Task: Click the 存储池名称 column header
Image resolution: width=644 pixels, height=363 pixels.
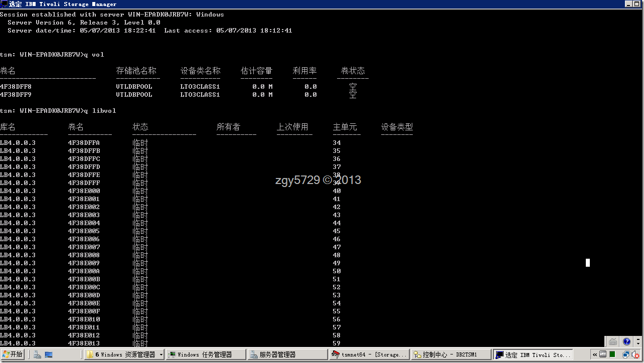Action: click(x=136, y=71)
